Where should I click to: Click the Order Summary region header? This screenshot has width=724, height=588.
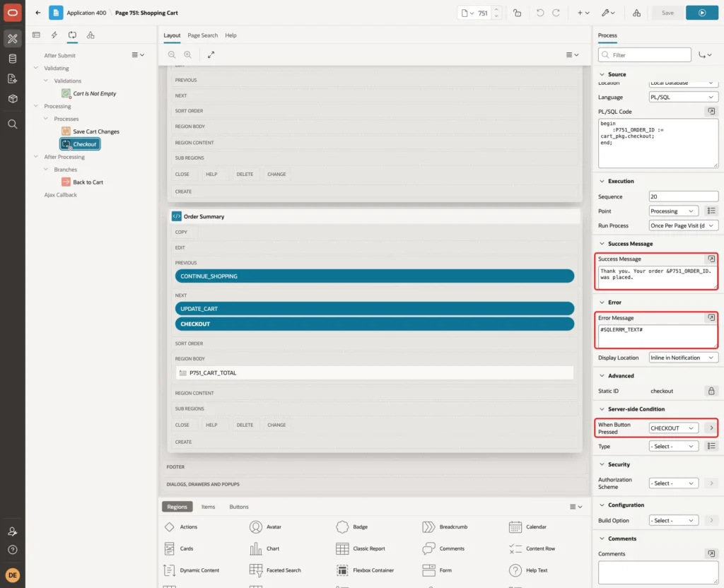tap(375, 216)
